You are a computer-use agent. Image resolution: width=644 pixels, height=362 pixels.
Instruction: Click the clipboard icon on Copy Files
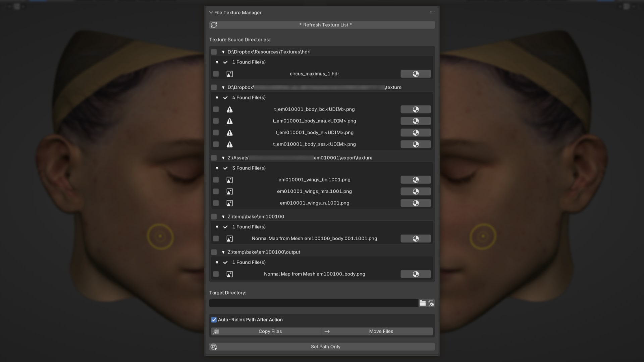(x=216, y=331)
